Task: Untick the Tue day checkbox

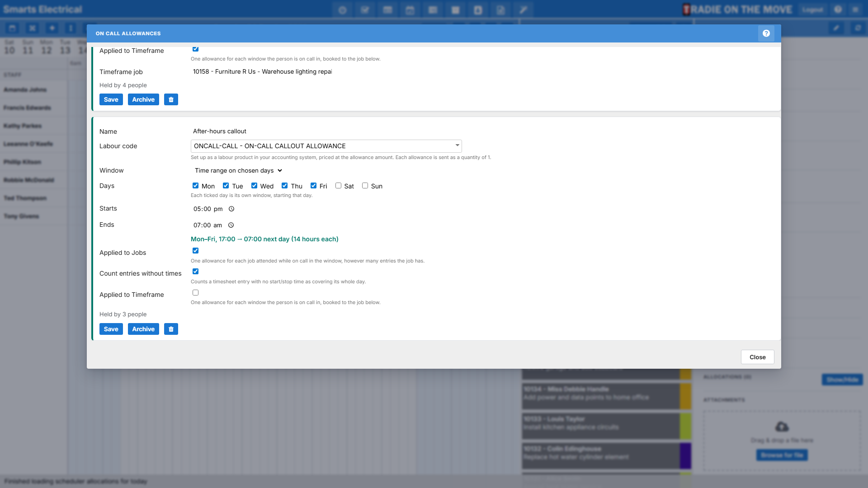Action: point(226,186)
